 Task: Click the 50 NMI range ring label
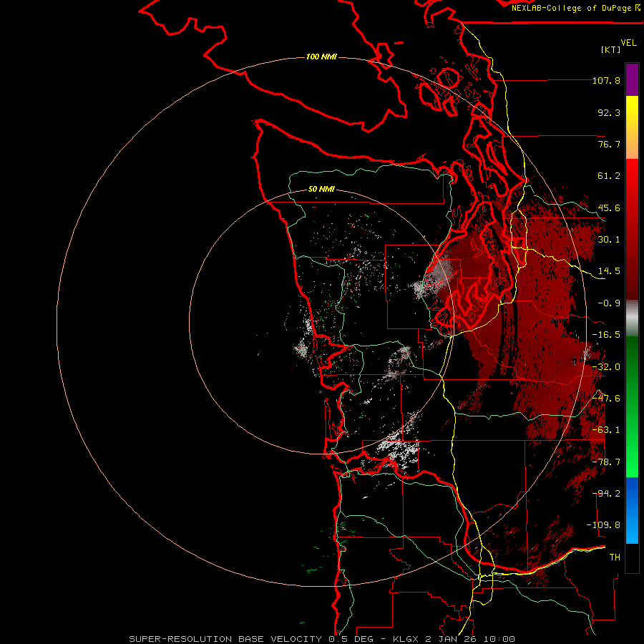(321, 190)
